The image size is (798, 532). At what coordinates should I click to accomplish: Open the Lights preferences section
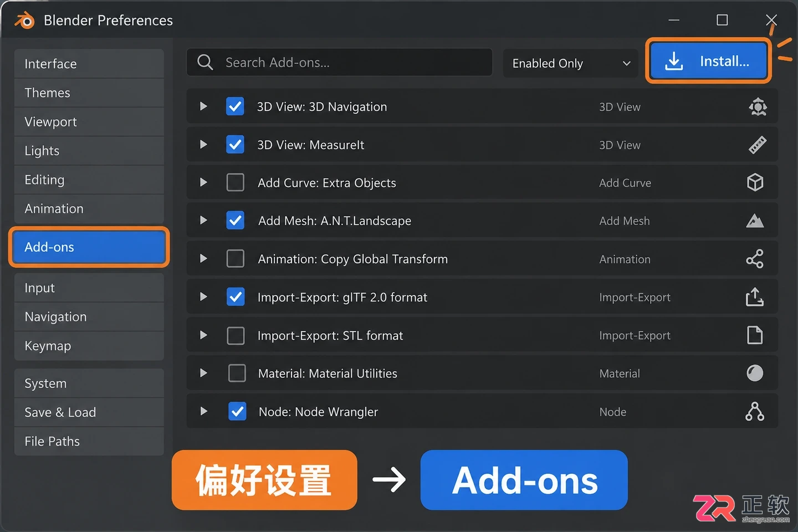tap(89, 151)
